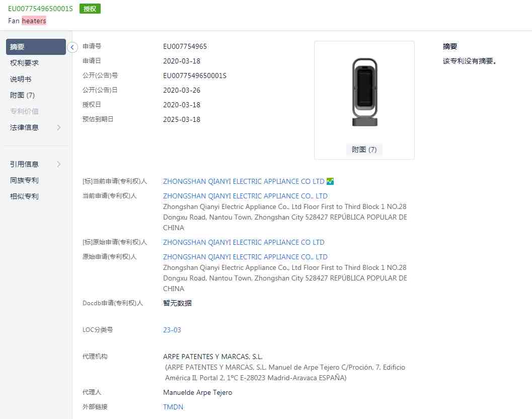
Task: Select the 暂无数据 Docdb value
Action: (x=178, y=303)
